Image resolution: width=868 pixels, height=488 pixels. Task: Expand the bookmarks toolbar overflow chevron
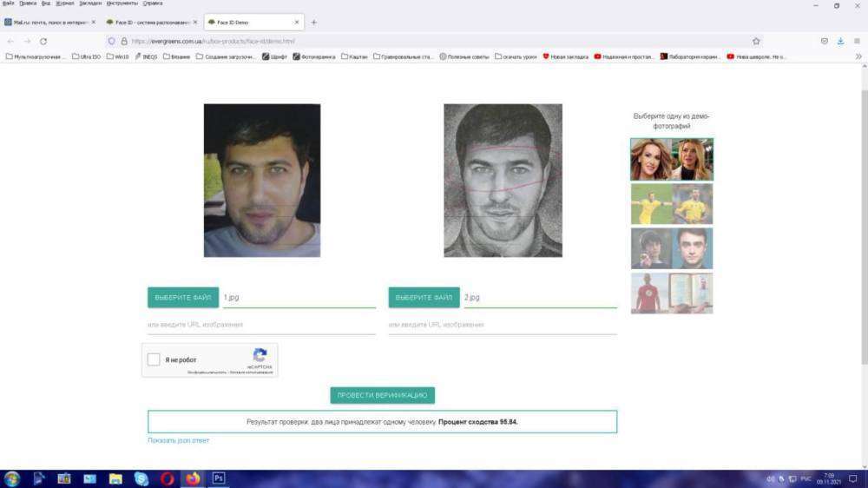pos(858,56)
